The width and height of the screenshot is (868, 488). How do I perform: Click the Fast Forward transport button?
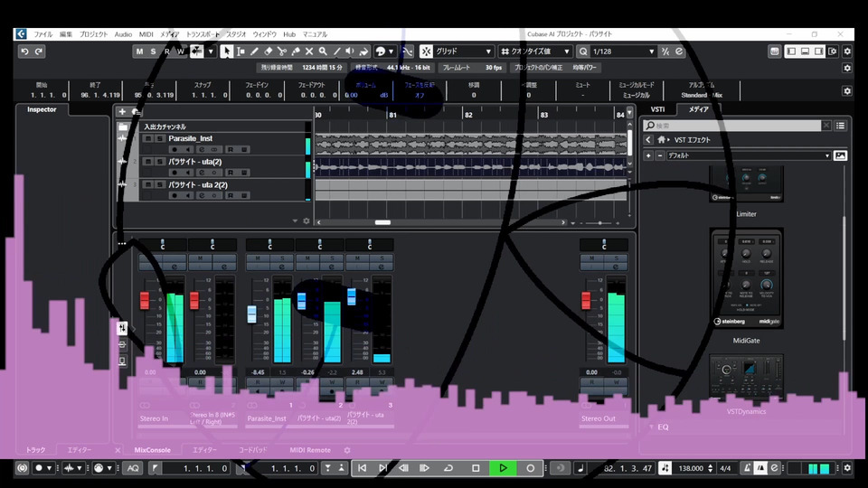pyautogui.click(x=424, y=468)
